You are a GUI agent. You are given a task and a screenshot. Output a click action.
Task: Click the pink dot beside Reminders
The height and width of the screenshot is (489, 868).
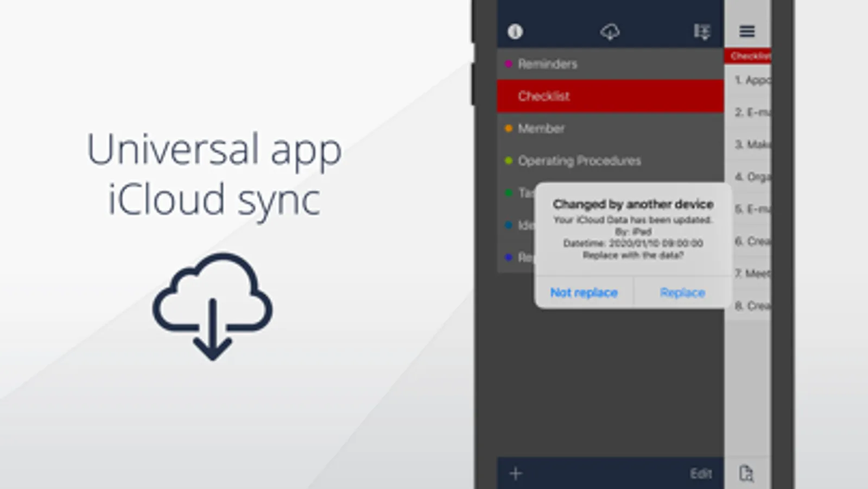509,64
